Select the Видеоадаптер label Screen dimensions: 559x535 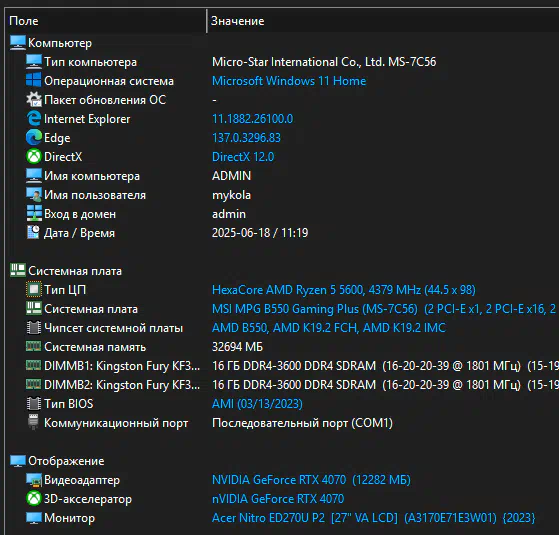click(x=82, y=480)
